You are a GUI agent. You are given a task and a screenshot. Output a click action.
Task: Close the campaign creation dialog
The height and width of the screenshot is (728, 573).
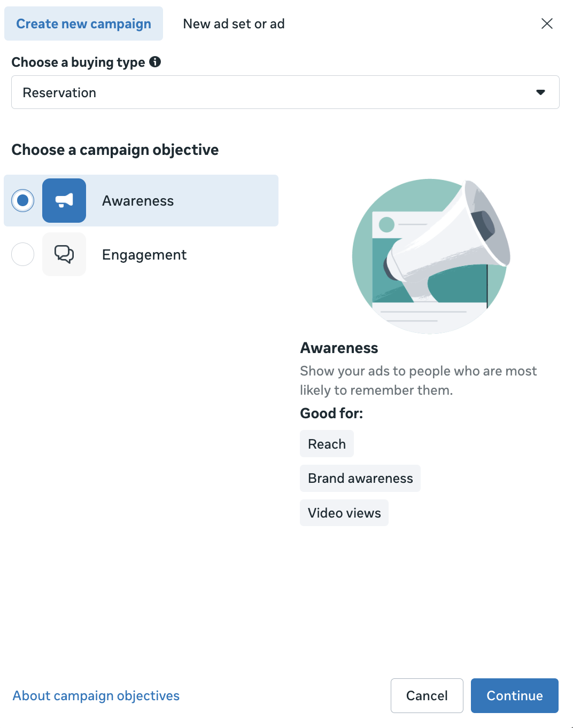coord(546,24)
